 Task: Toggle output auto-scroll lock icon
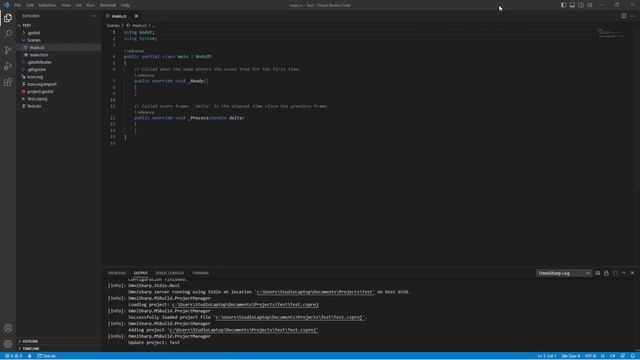(607, 273)
